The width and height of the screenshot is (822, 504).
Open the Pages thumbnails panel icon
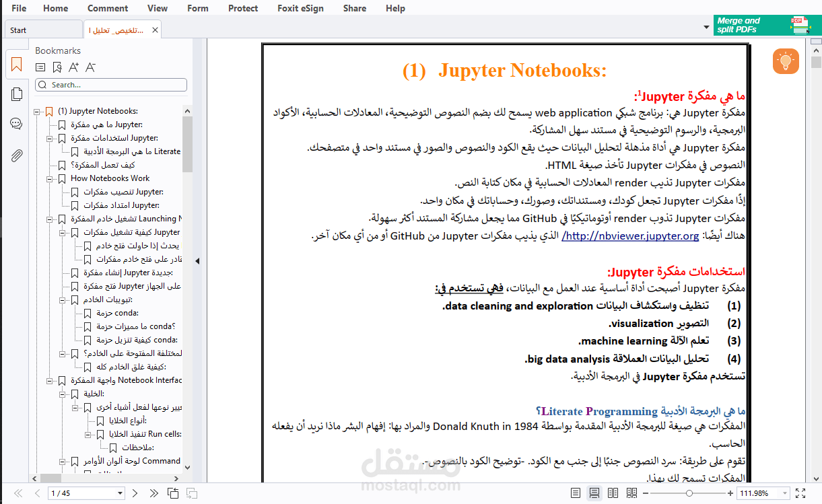pos(16,94)
